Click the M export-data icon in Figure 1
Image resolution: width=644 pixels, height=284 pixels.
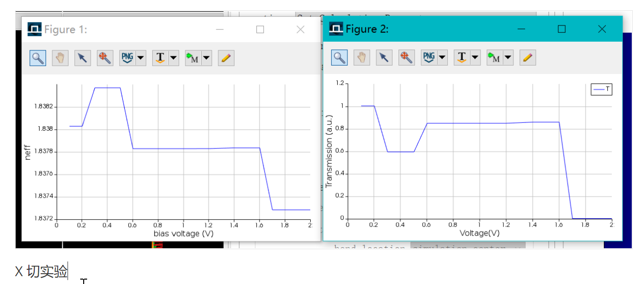192,58
